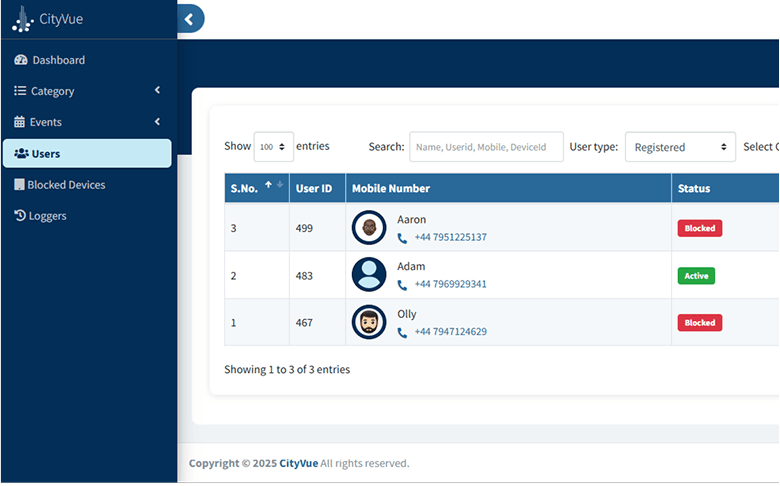The width and height of the screenshot is (780, 486).
Task: Click the CityVue footer link
Action: coord(298,463)
